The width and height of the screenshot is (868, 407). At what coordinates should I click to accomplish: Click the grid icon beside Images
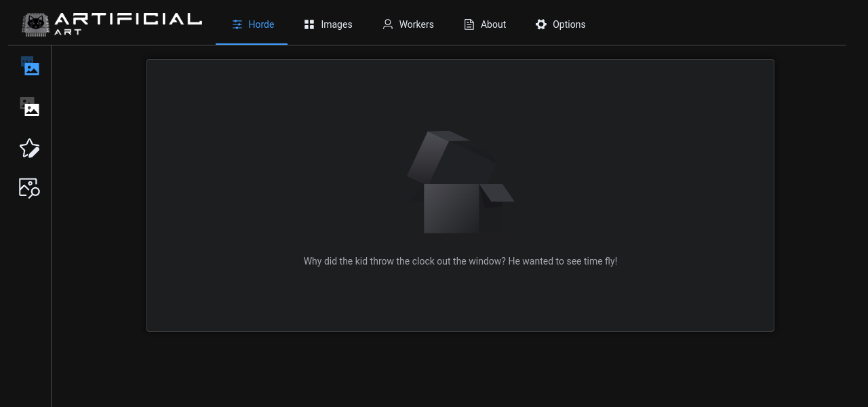309,24
